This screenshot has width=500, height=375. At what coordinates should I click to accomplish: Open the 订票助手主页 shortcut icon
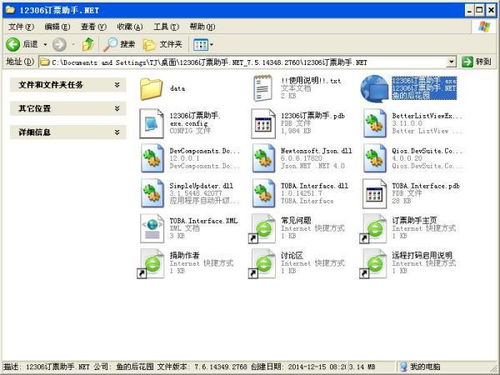point(373,229)
